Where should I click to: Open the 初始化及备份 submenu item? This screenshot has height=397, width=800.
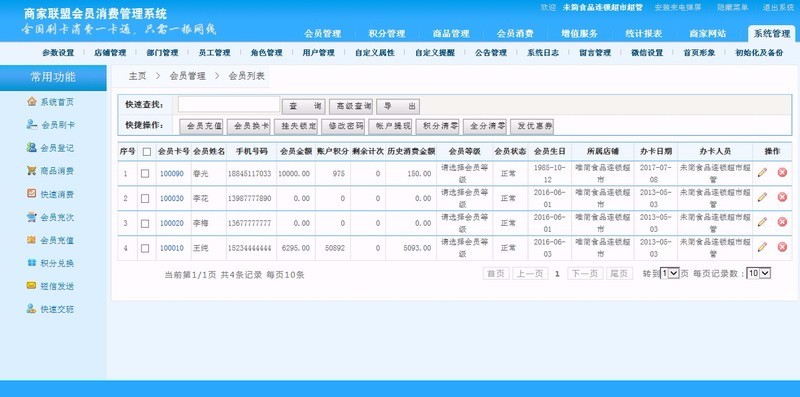click(759, 53)
